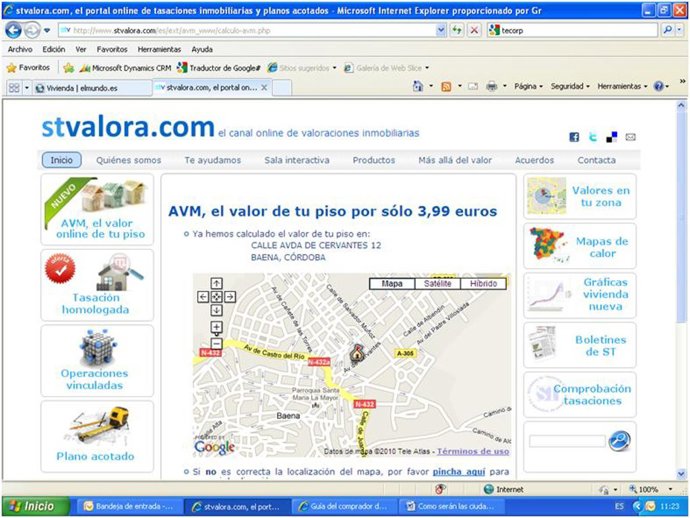Open stvalora Twitter icon
The image size is (690, 518).
pos(593,137)
